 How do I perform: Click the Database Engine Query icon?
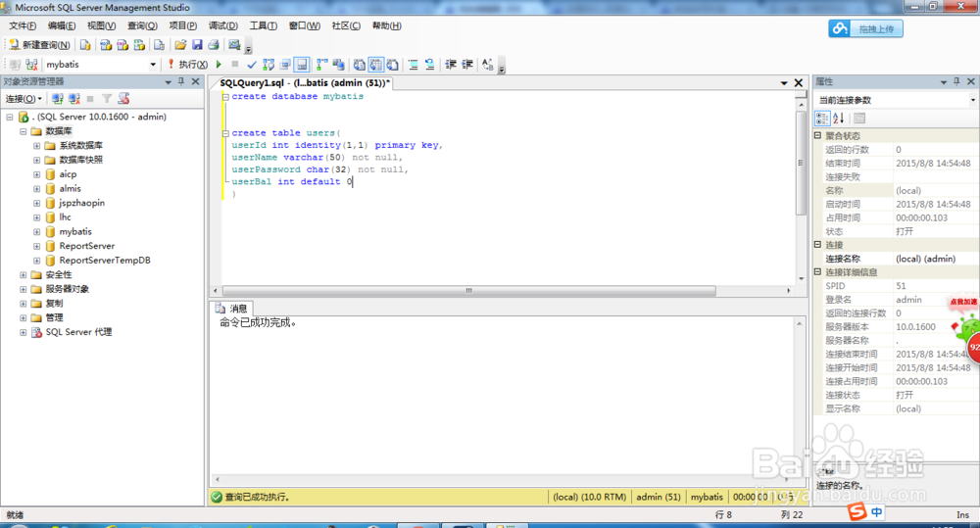[85, 45]
